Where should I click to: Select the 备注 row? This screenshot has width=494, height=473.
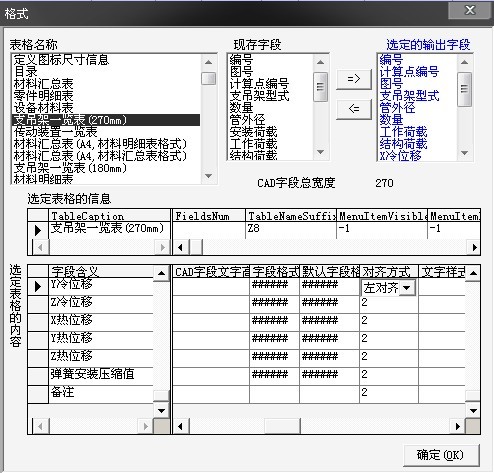pos(101,394)
